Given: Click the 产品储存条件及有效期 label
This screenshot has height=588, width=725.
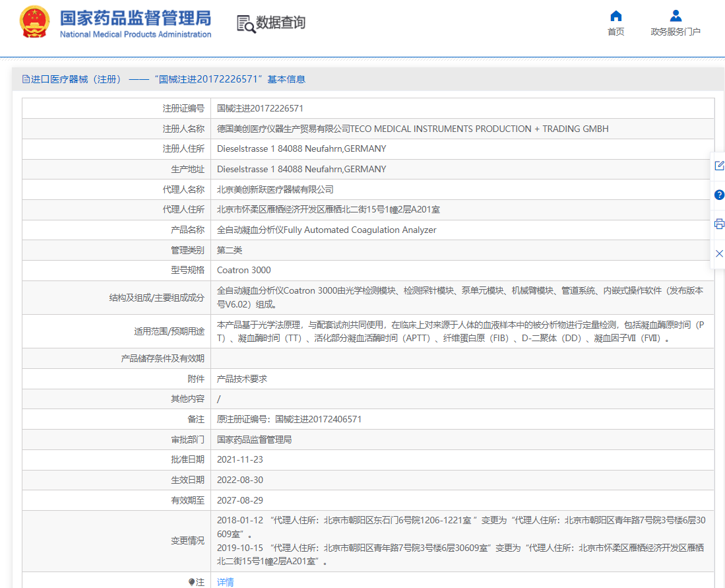Looking at the screenshot, I should pos(162,358).
